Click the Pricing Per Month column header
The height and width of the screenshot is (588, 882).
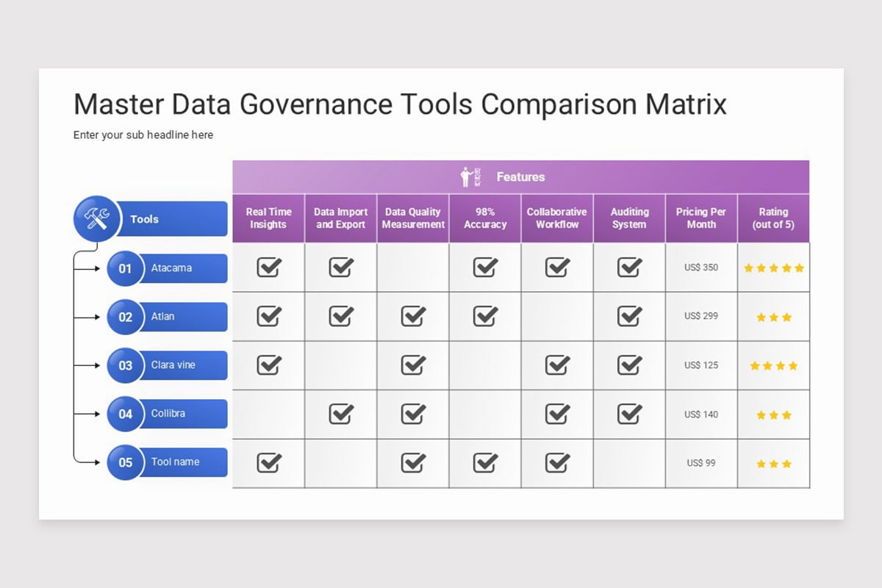(701, 218)
